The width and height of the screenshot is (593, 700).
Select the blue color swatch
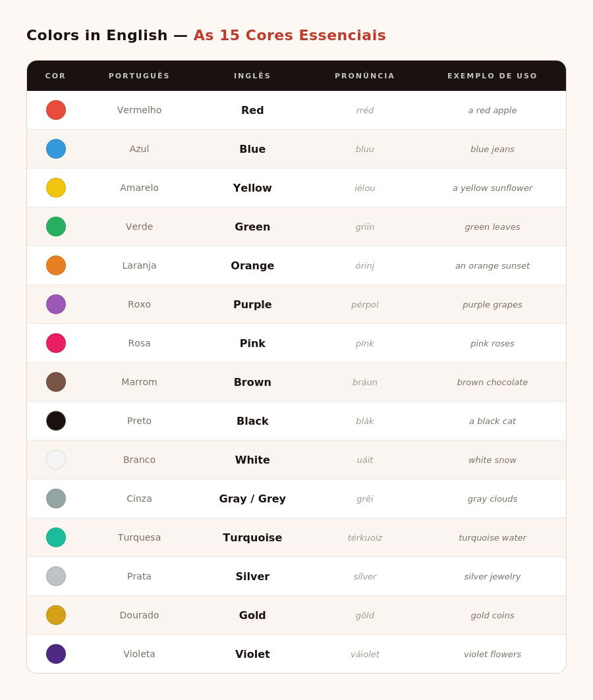click(x=56, y=149)
